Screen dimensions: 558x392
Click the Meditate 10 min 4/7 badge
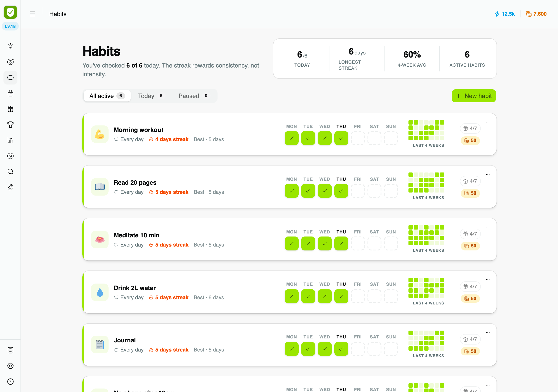point(470,234)
